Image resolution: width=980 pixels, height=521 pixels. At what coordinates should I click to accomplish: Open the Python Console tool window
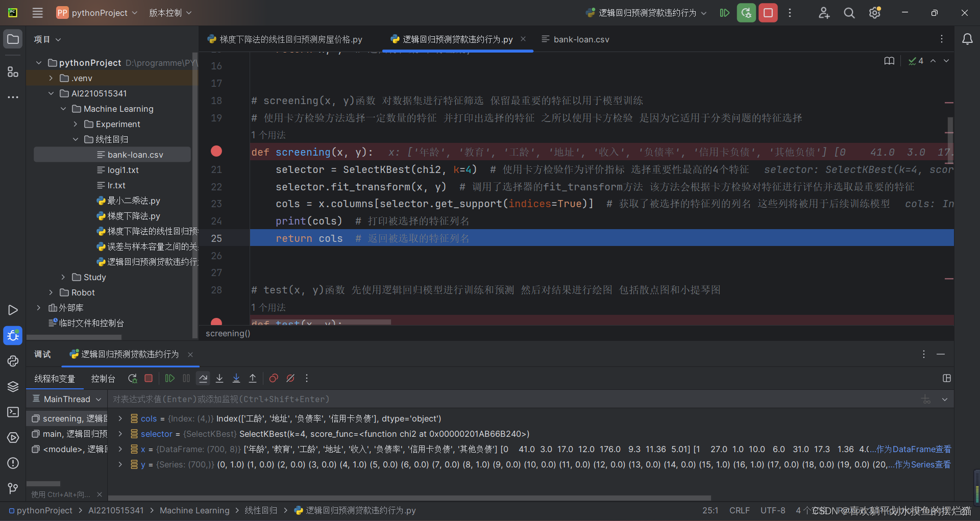point(13,361)
